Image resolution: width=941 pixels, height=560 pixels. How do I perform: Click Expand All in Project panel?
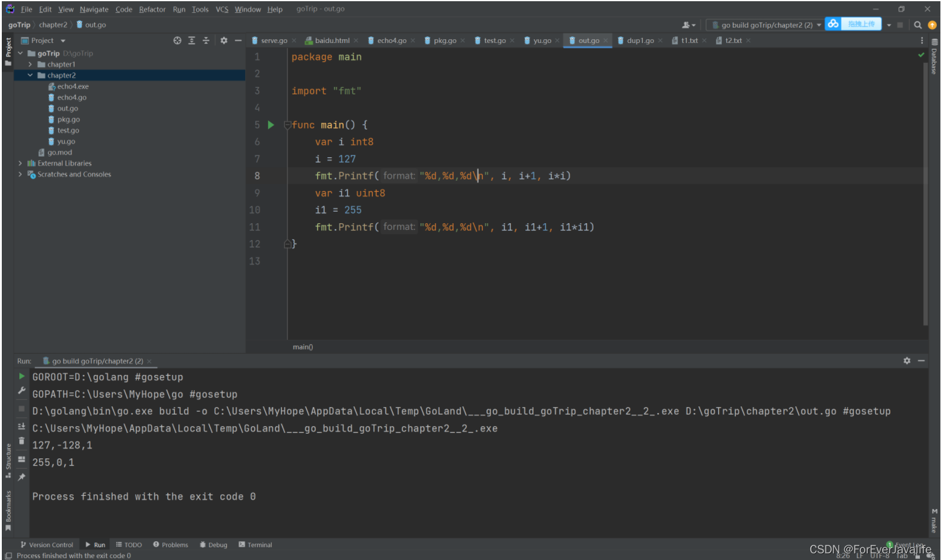192,41
